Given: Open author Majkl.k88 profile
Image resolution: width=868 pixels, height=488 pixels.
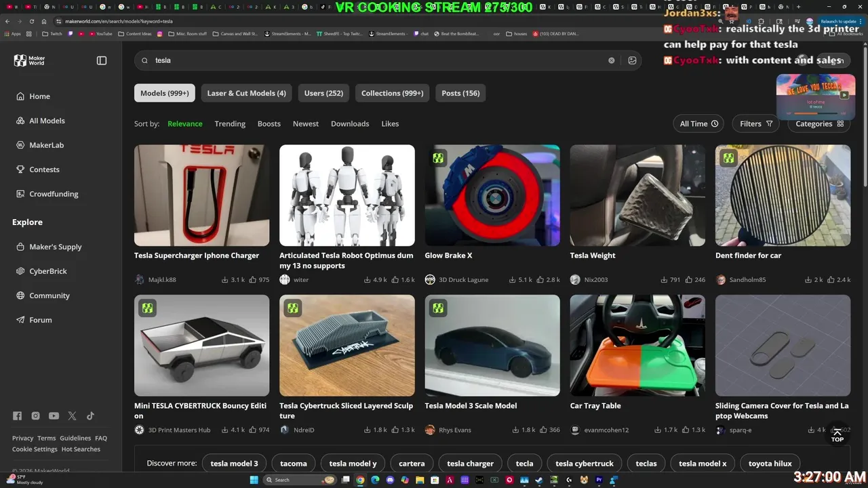Looking at the screenshot, I should (x=162, y=279).
